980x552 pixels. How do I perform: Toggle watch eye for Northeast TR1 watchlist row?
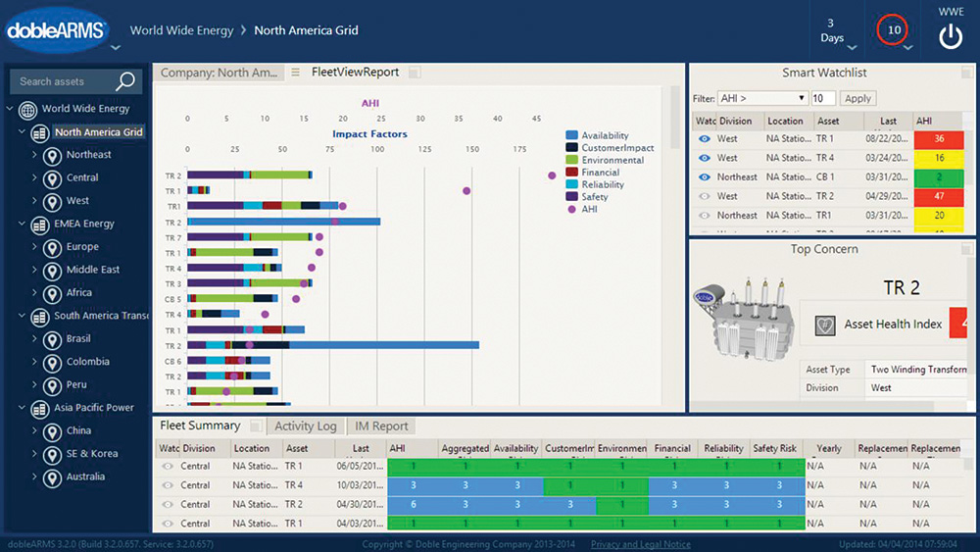705,216
